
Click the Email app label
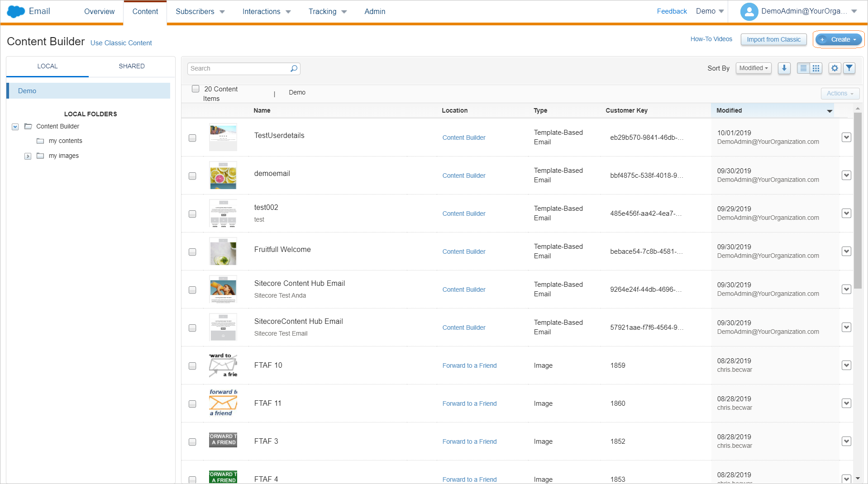(39, 11)
